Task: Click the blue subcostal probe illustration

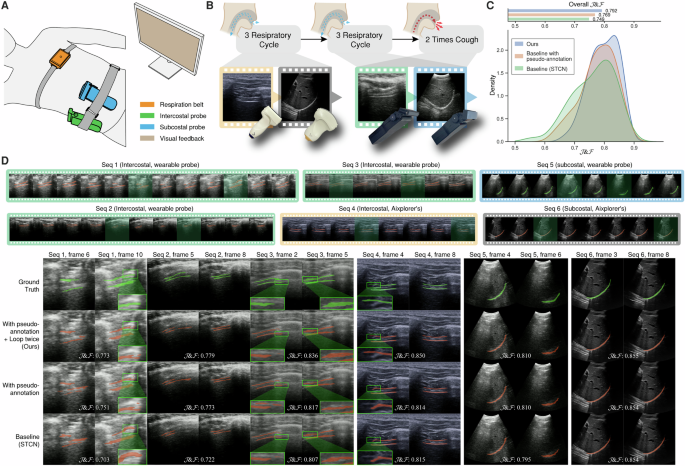Action: coord(98,97)
